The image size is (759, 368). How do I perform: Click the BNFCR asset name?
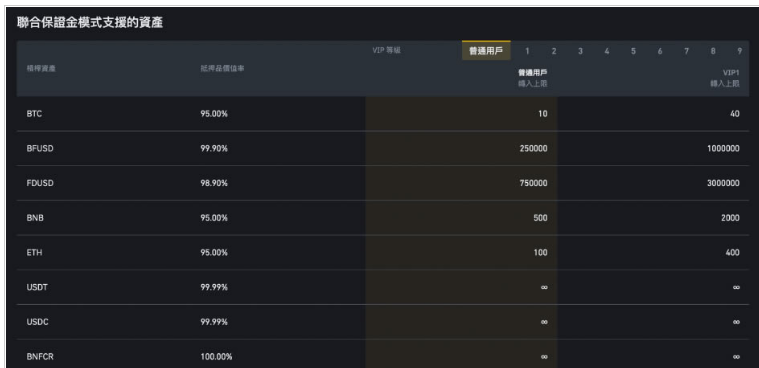coord(40,357)
